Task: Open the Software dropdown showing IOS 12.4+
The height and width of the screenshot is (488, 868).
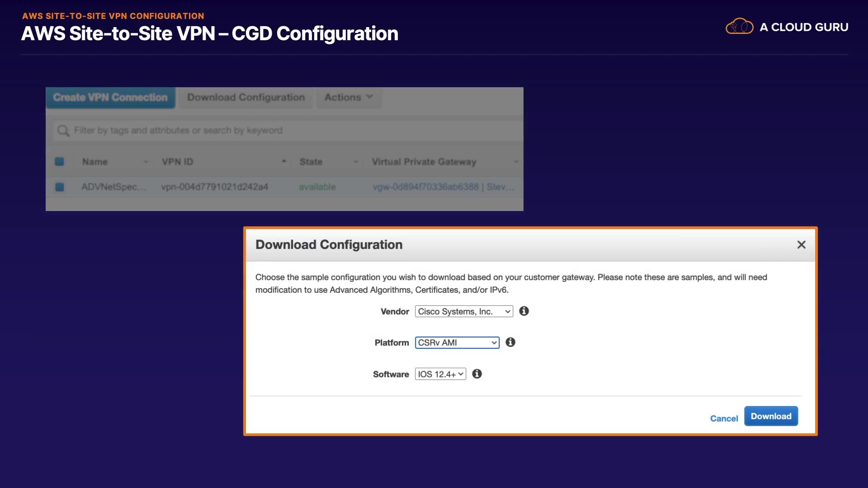Action: click(x=440, y=374)
